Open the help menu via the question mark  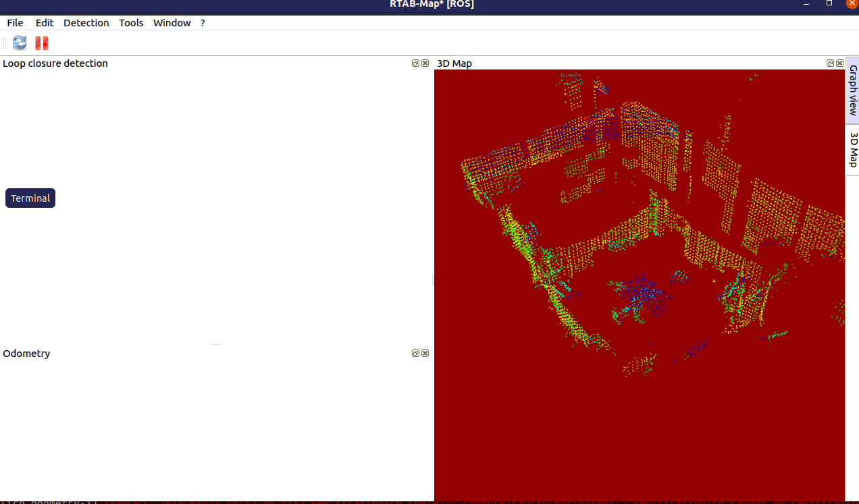tap(203, 22)
